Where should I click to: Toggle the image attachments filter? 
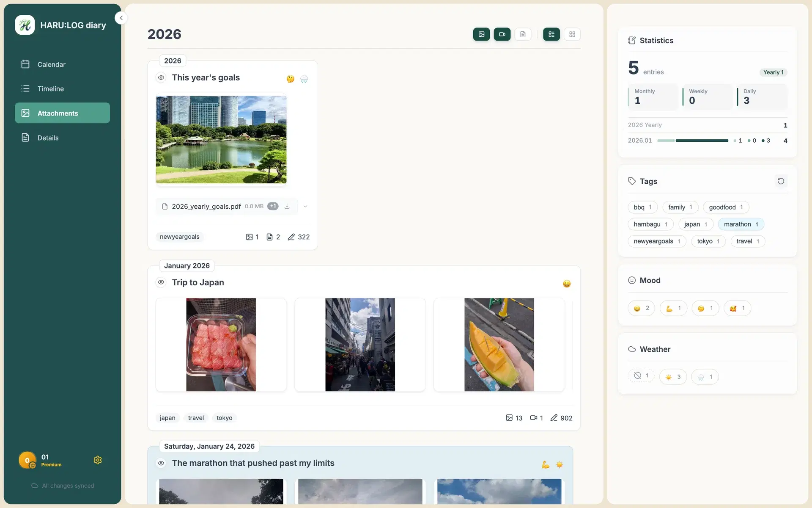tap(481, 34)
